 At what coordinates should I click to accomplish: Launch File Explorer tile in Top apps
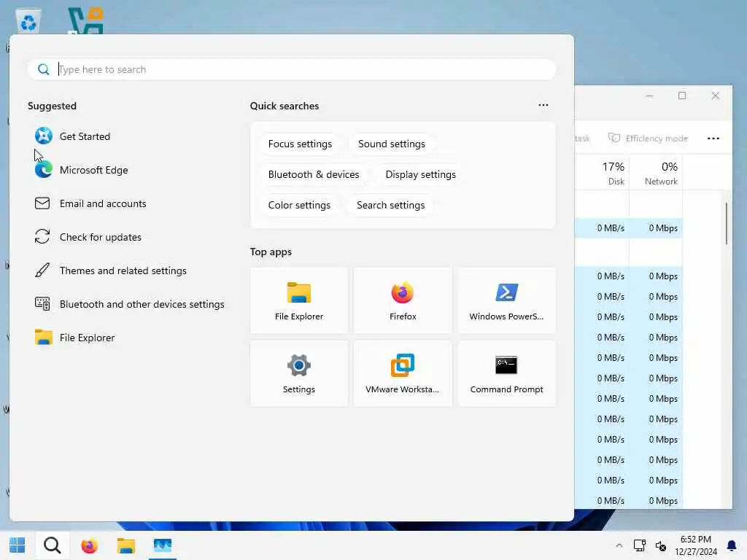(x=298, y=300)
